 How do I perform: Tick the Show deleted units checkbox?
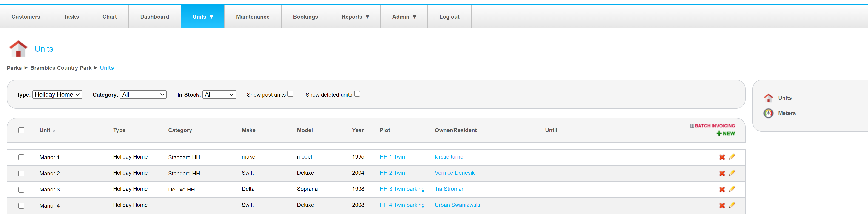(x=357, y=94)
